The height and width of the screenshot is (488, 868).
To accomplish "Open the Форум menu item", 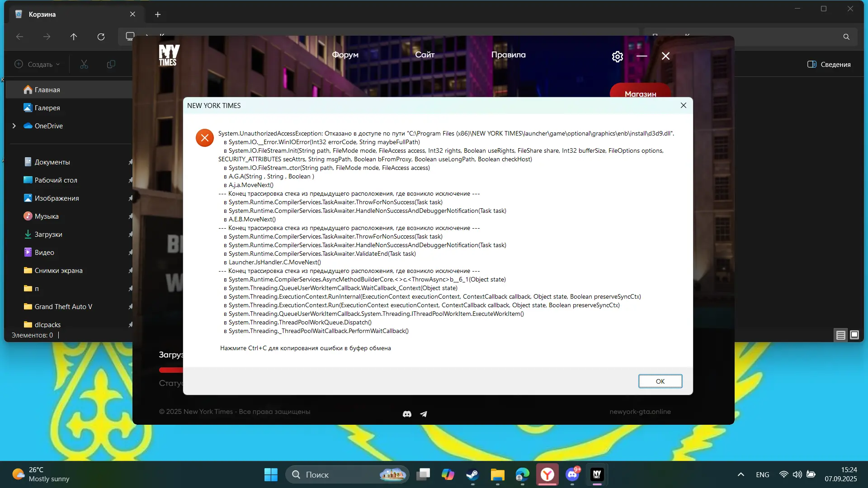I will (345, 55).
